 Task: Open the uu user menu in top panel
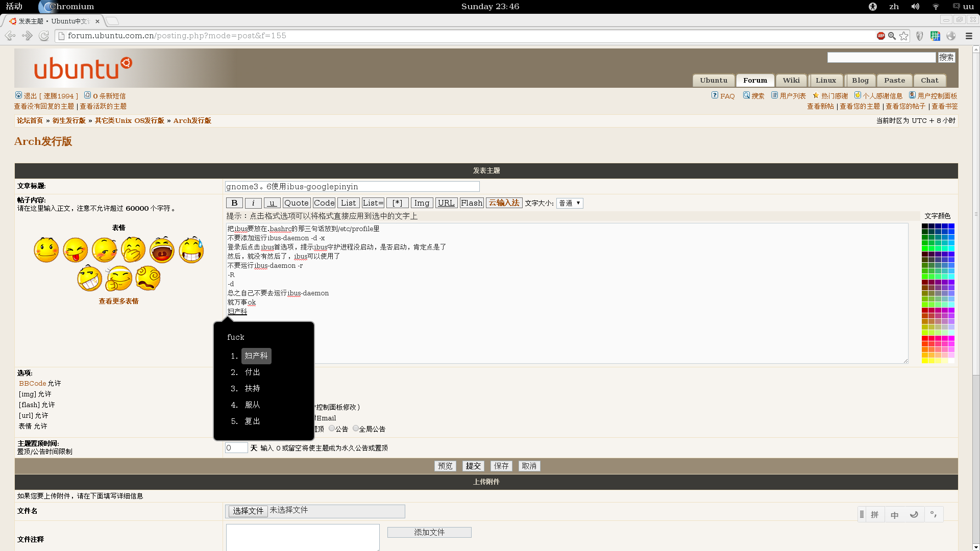coord(963,7)
